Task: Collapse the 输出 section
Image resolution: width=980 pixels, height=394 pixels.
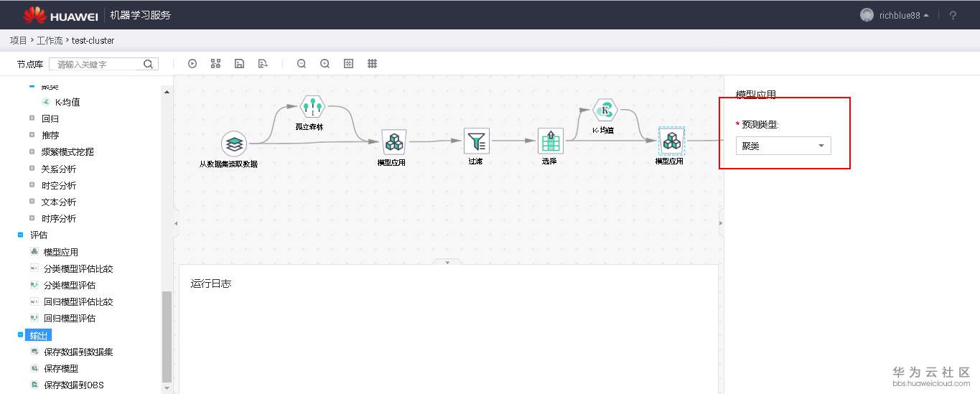Action: 20,334
